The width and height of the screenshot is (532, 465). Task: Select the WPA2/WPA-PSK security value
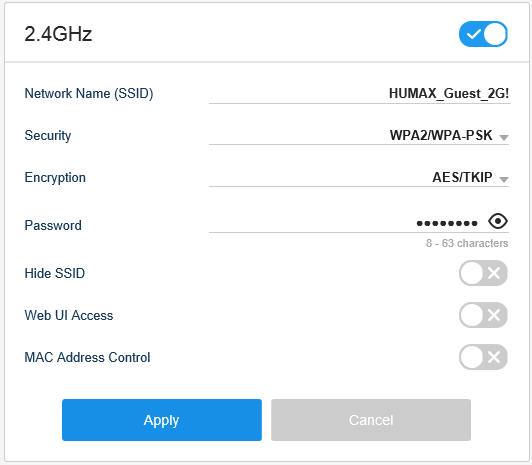[441, 135]
